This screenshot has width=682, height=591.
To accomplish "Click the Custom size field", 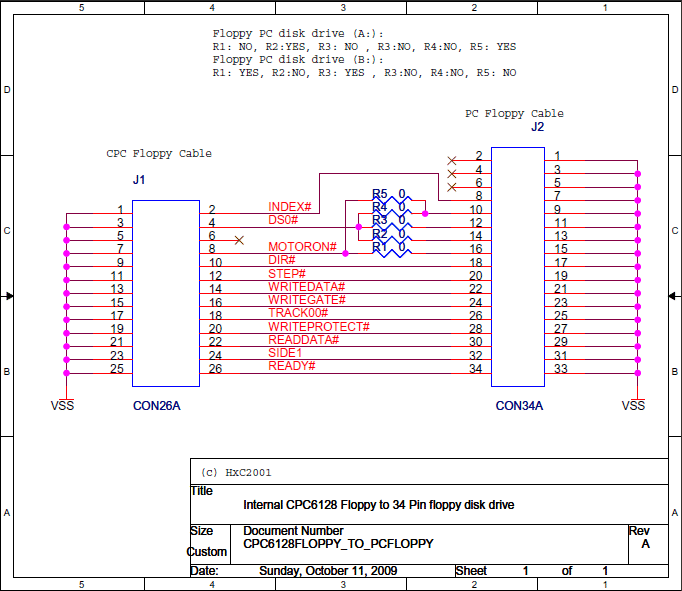I will coord(207,551).
